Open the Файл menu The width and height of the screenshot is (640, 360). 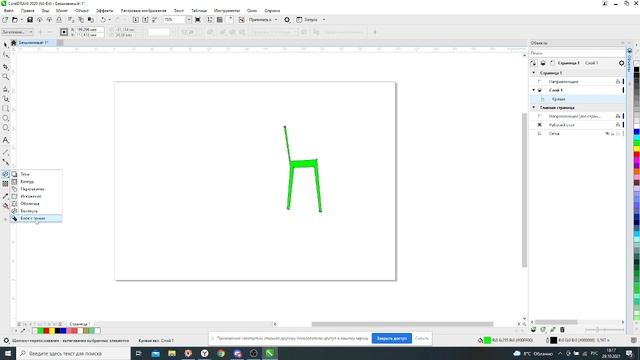click(x=8, y=11)
